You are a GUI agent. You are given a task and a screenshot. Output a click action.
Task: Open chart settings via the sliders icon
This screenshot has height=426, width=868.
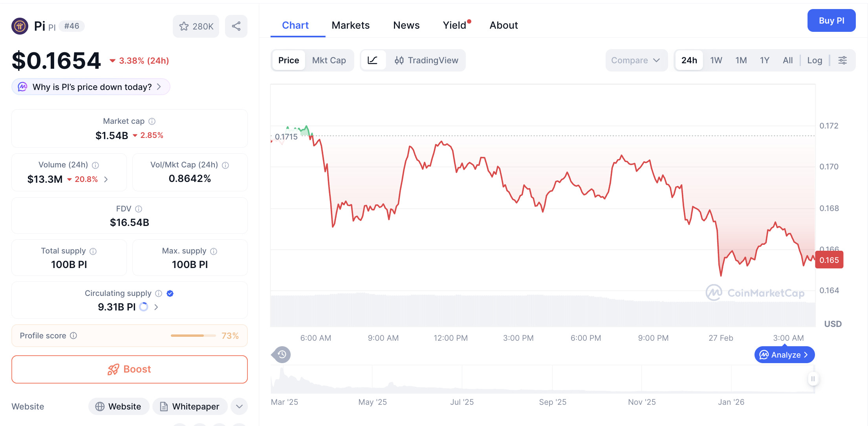click(843, 60)
